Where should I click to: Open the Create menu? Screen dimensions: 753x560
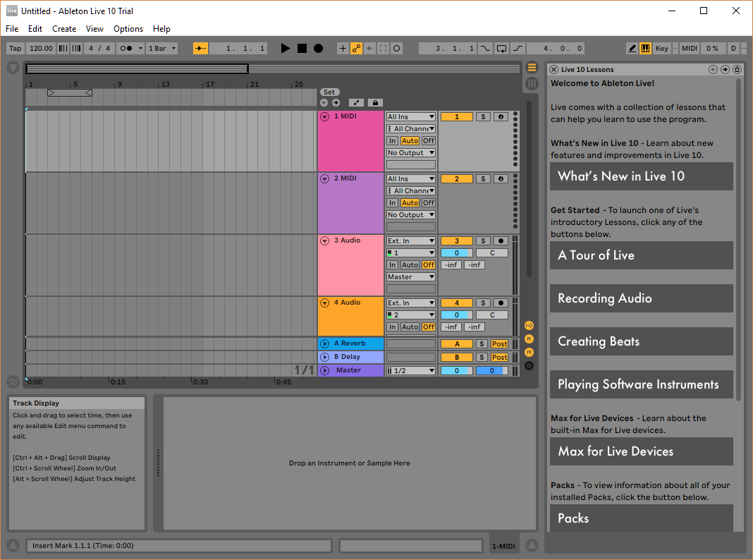64,29
